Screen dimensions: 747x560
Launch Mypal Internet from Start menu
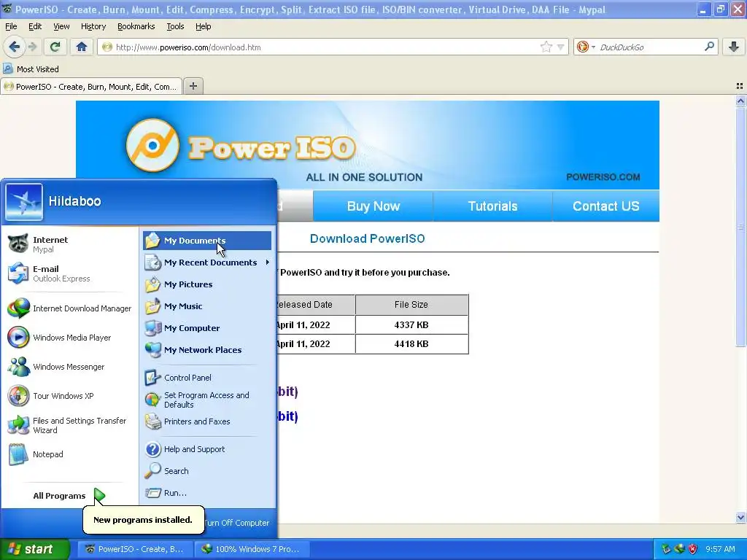pos(70,244)
